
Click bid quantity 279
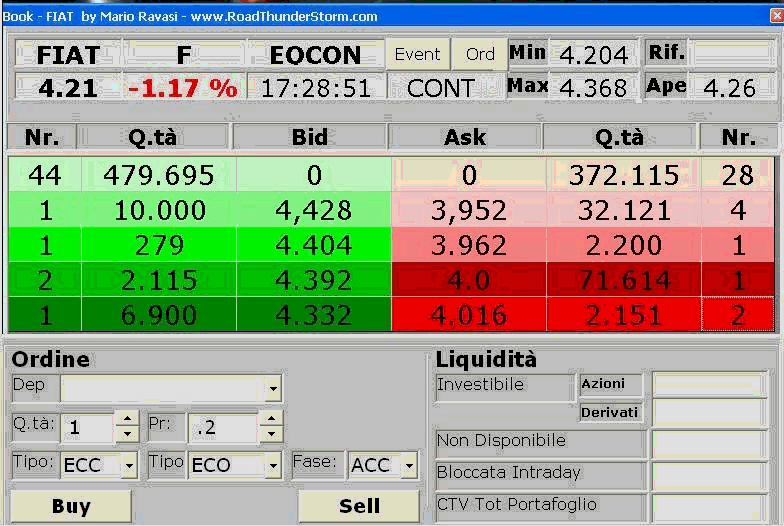tap(159, 245)
